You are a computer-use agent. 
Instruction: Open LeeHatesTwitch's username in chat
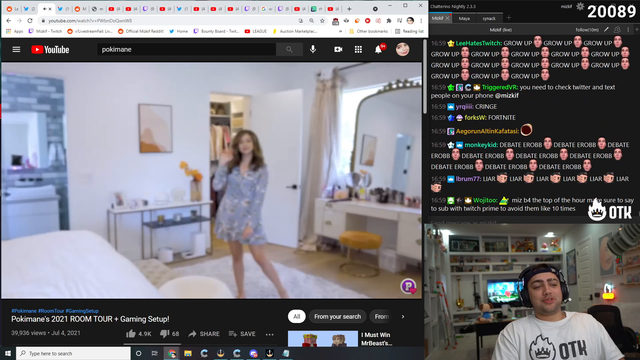pyautogui.click(x=478, y=43)
